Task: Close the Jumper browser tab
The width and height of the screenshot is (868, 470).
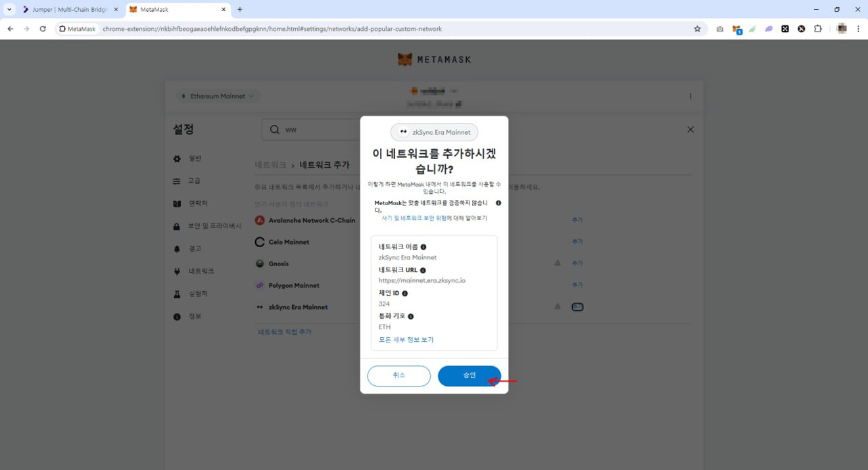Action: pos(116,10)
